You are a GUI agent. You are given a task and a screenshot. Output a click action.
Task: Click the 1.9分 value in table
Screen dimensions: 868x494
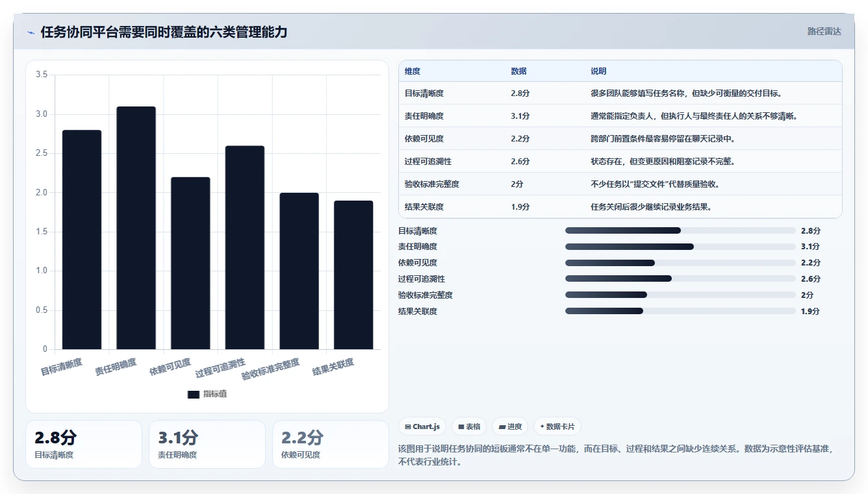[520, 207]
